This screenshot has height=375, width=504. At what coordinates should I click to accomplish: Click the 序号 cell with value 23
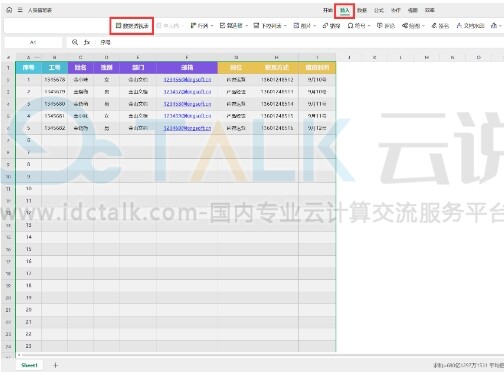click(x=29, y=346)
